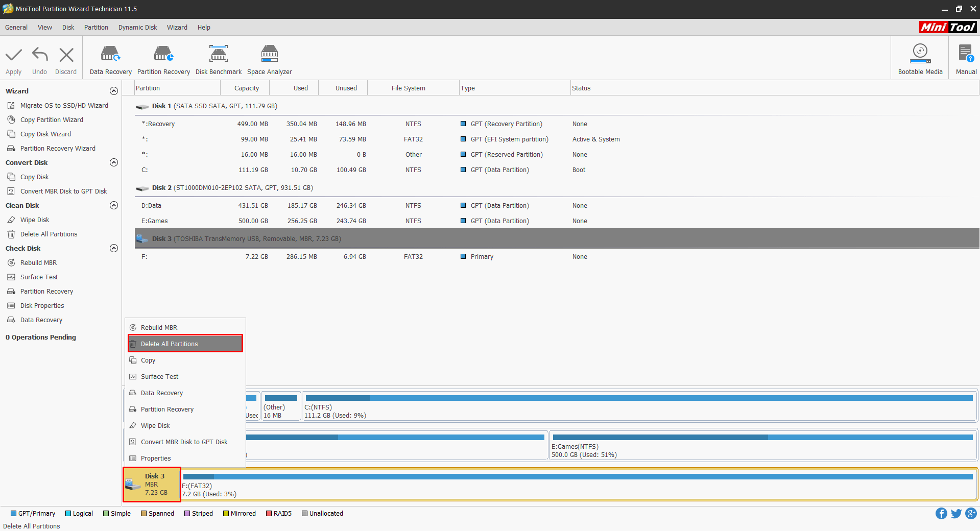Choose Copy in the context menu
The height and width of the screenshot is (531, 980).
[x=185, y=360]
